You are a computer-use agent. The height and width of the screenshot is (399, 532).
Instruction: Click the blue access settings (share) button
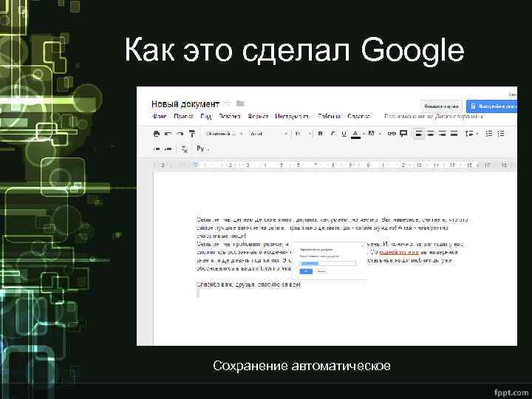491,106
